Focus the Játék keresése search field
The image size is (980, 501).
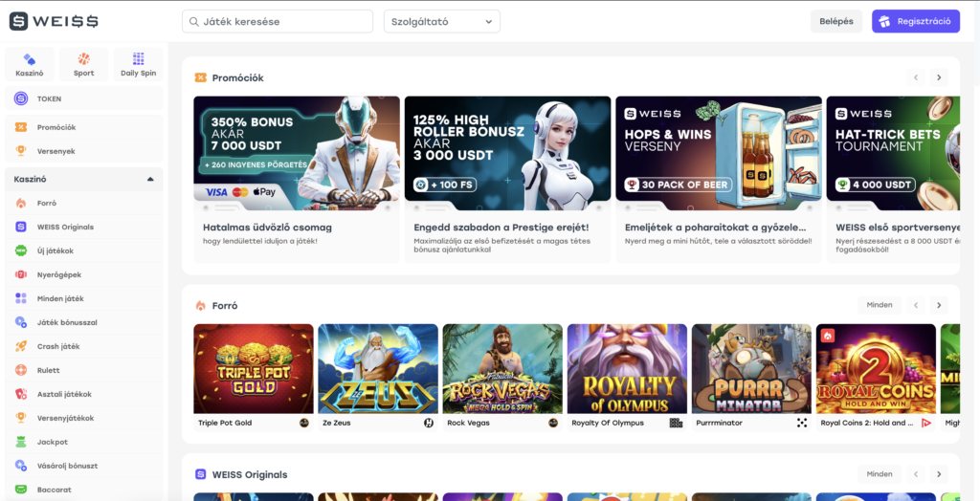pyautogui.click(x=278, y=21)
